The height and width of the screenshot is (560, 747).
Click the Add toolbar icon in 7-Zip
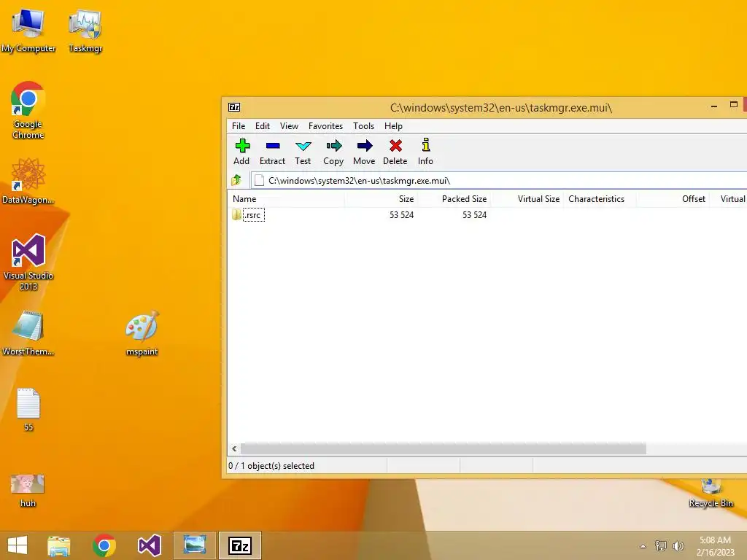[242, 152]
